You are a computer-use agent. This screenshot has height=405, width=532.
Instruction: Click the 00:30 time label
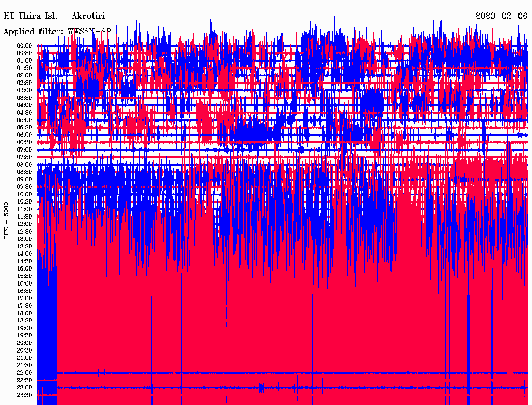pyautogui.click(x=24, y=53)
